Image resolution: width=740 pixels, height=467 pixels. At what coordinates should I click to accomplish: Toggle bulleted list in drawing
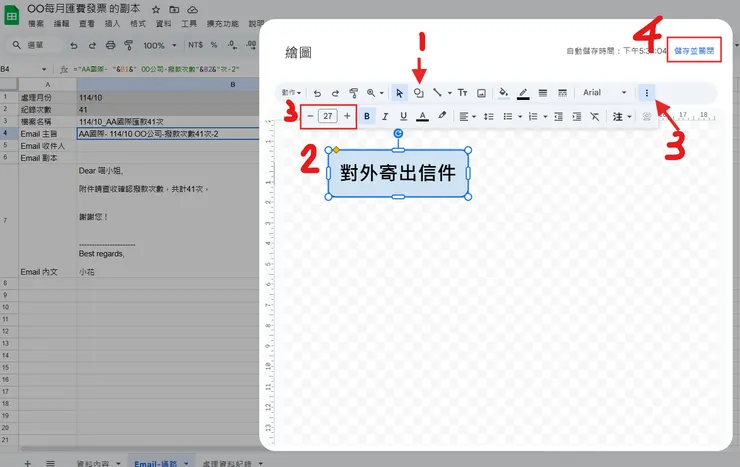click(508, 117)
